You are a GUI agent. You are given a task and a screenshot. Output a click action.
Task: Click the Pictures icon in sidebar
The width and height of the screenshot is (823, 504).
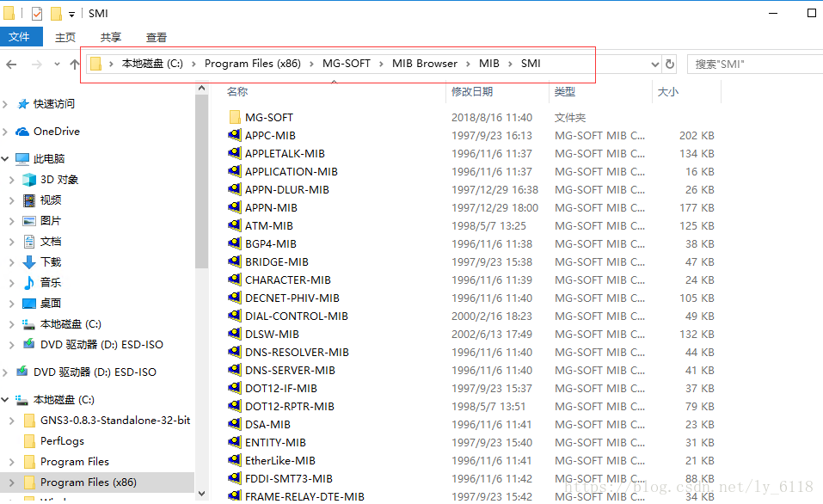pyautogui.click(x=29, y=221)
